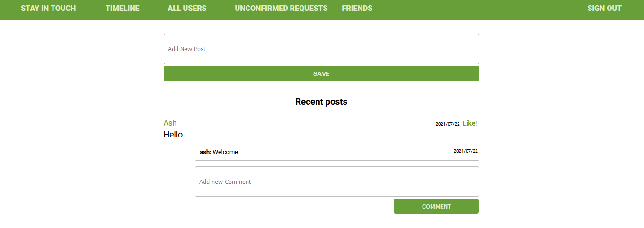
Task: Click the post date beside Like!
Action: point(448,124)
